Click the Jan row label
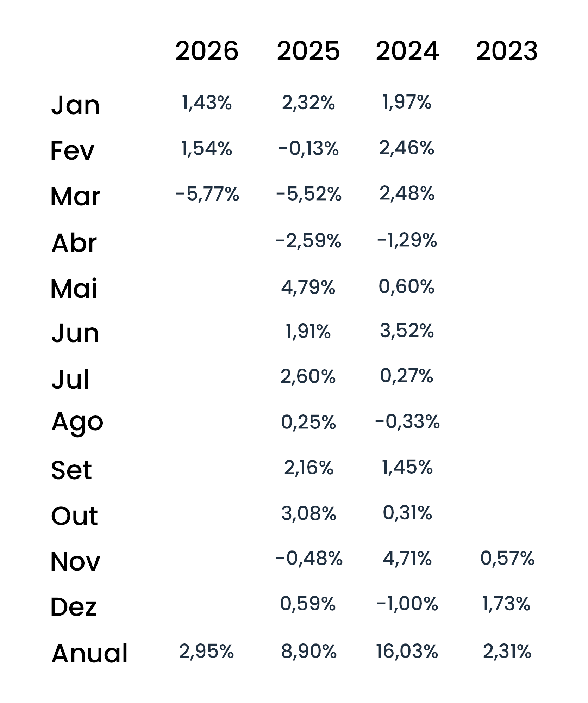Image resolution: width=588 pixels, height=703 pixels. (75, 105)
